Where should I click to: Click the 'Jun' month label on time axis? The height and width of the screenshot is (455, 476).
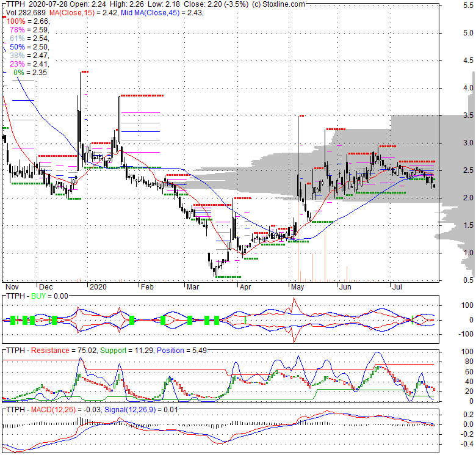coord(345,286)
